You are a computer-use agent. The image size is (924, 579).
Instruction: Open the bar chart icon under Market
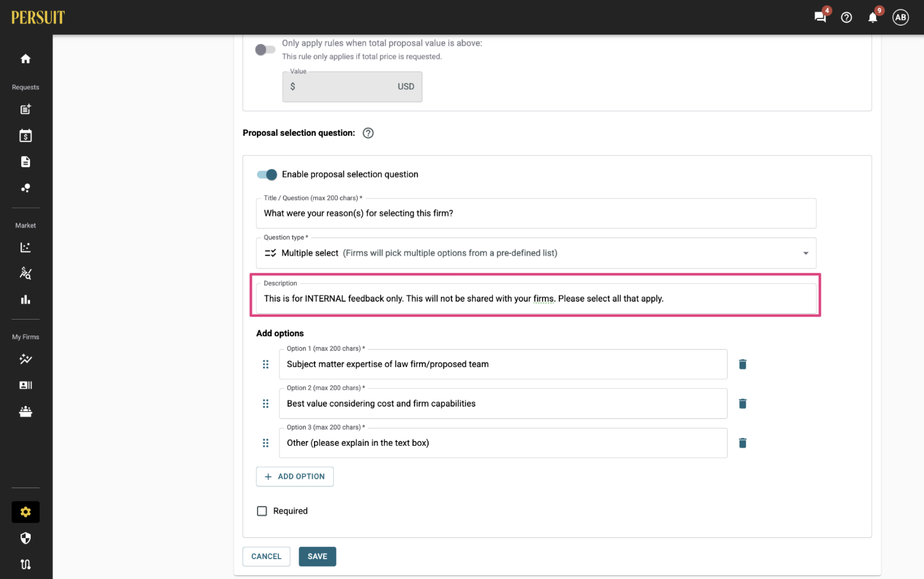[x=26, y=300]
